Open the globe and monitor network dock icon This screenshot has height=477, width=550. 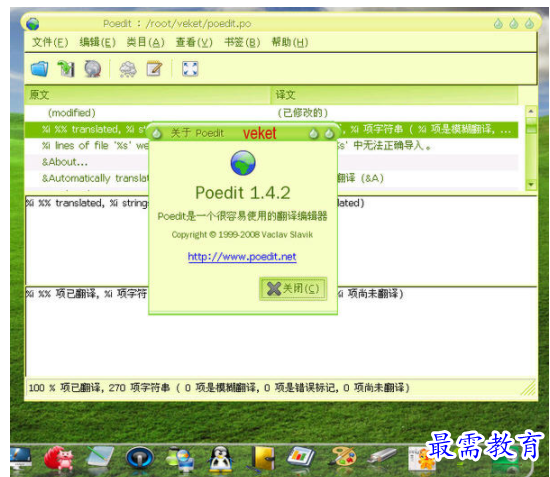(180, 459)
